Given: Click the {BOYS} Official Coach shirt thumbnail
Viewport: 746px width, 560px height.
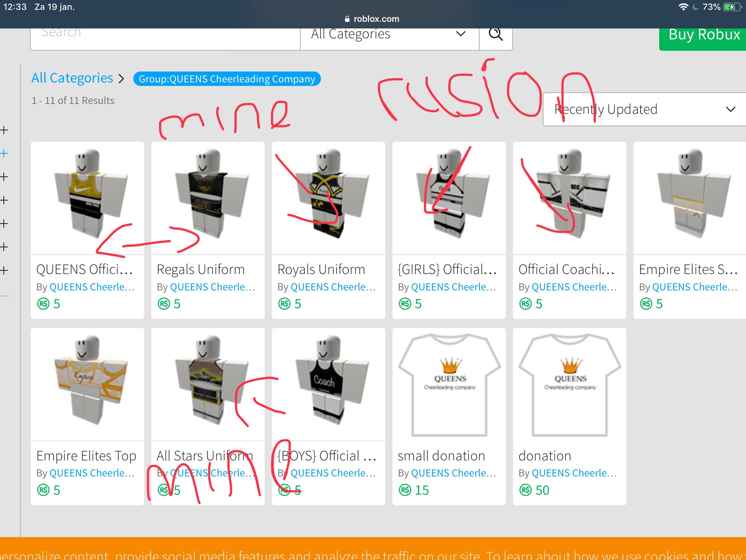Looking at the screenshot, I should 328,384.
